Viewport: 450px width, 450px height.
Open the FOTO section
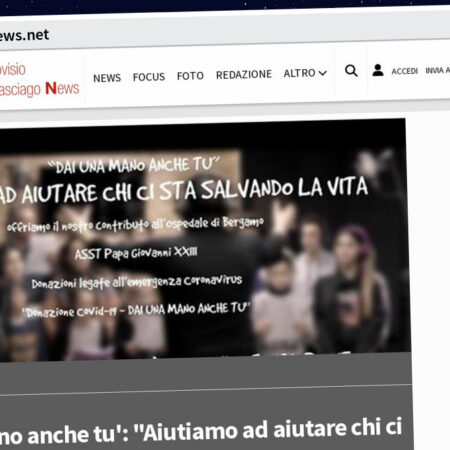[x=190, y=76]
